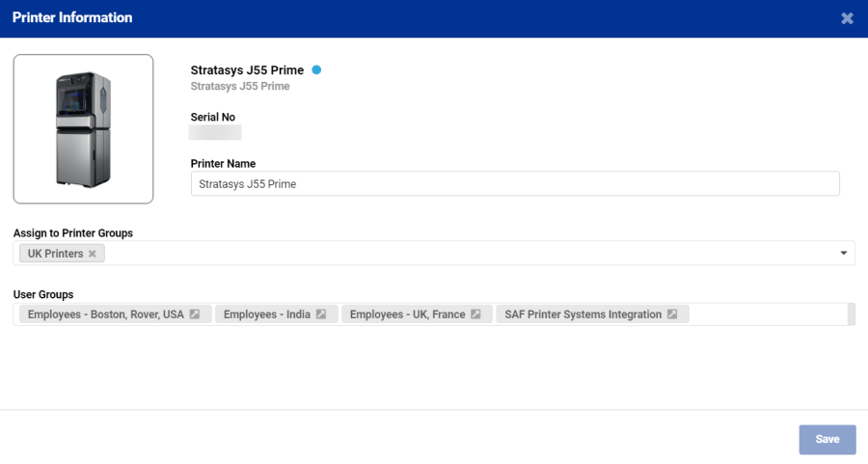Image resolution: width=868 pixels, height=464 pixels.
Task: Focus the Printer Name text field
Action: pyautogui.click(x=515, y=184)
